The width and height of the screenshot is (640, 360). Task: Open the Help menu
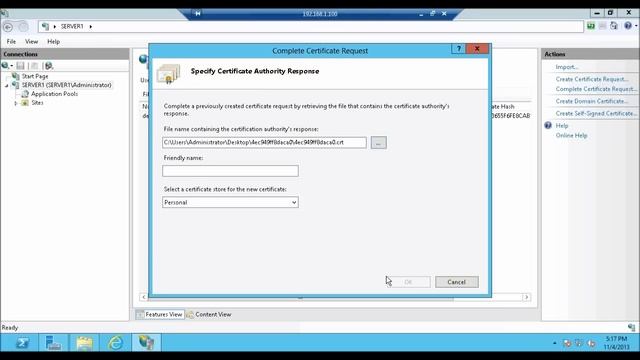pyautogui.click(x=53, y=42)
